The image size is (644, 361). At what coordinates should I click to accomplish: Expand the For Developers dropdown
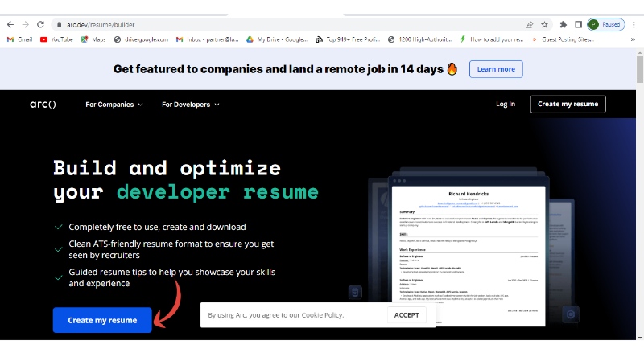190,105
